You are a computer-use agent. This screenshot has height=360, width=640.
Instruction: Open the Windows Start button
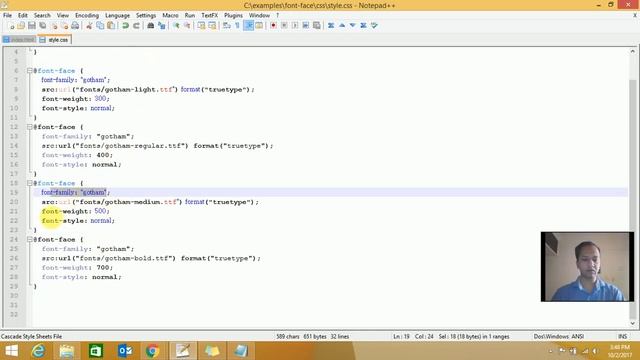(x=11, y=351)
